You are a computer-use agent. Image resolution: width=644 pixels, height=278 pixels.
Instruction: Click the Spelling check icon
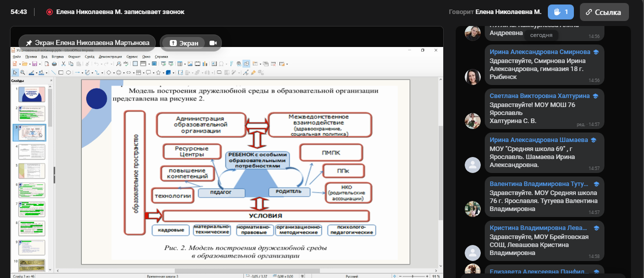click(126, 64)
